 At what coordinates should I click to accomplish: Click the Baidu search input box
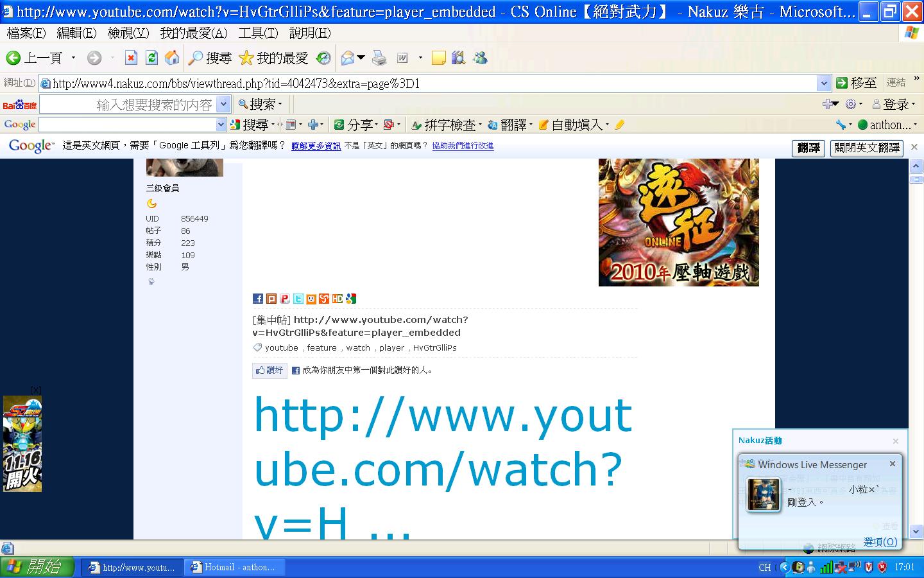pos(128,104)
